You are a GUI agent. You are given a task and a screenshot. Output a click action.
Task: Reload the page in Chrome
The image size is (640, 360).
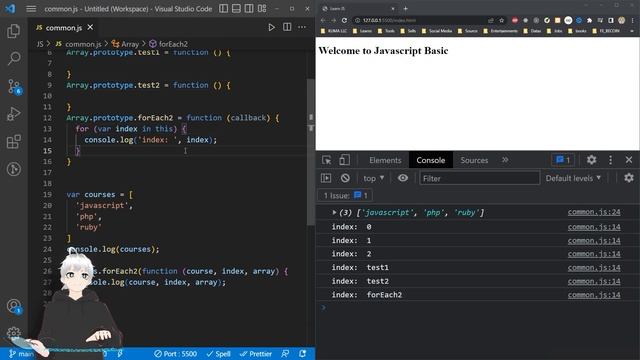tap(344, 20)
